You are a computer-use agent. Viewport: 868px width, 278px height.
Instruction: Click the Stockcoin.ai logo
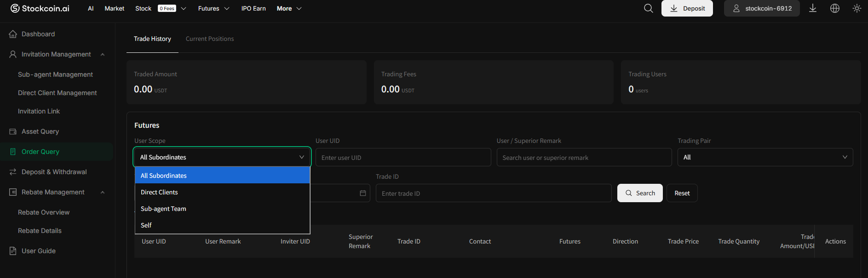tap(40, 8)
